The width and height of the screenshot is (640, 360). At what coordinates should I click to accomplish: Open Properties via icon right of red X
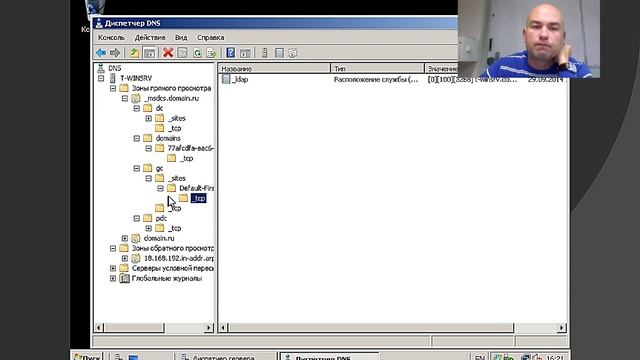click(182, 53)
